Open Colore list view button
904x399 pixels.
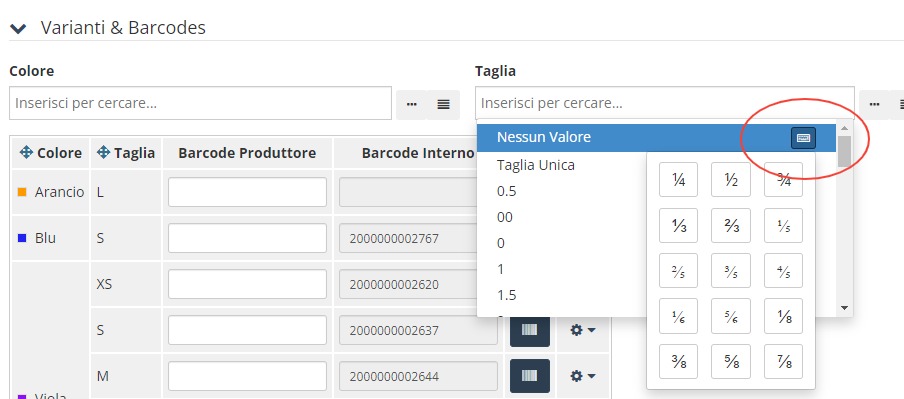coord(443,104)
